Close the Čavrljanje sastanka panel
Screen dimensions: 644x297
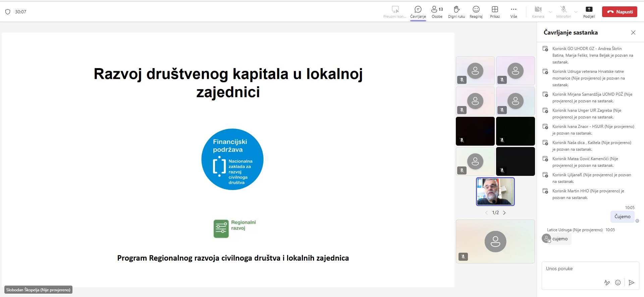pos(633,33)
